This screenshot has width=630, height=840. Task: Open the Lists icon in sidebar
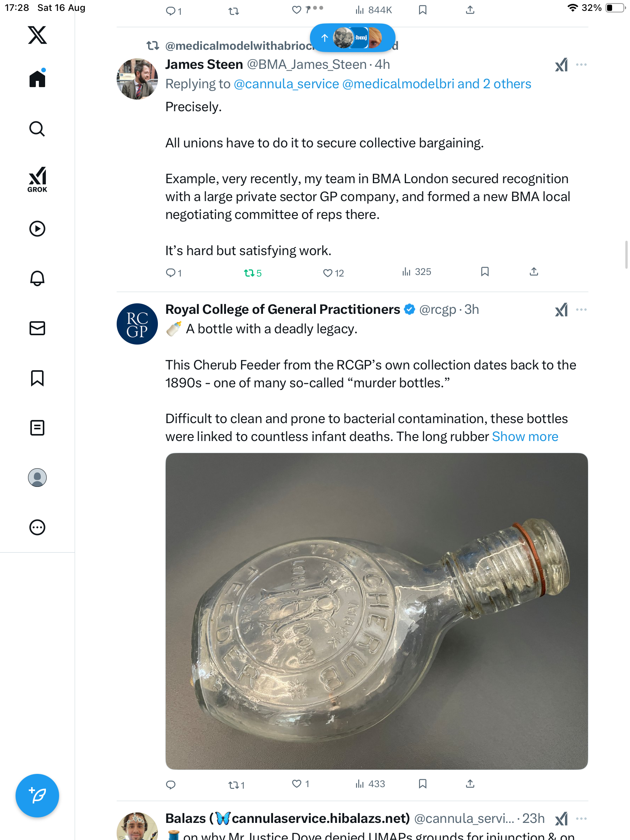click(x=37, y=428)
